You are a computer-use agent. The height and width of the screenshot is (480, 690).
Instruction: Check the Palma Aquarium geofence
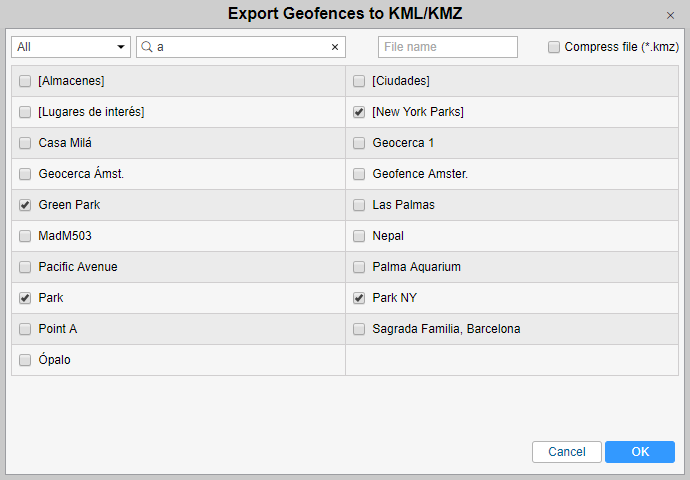coord(359,267)
